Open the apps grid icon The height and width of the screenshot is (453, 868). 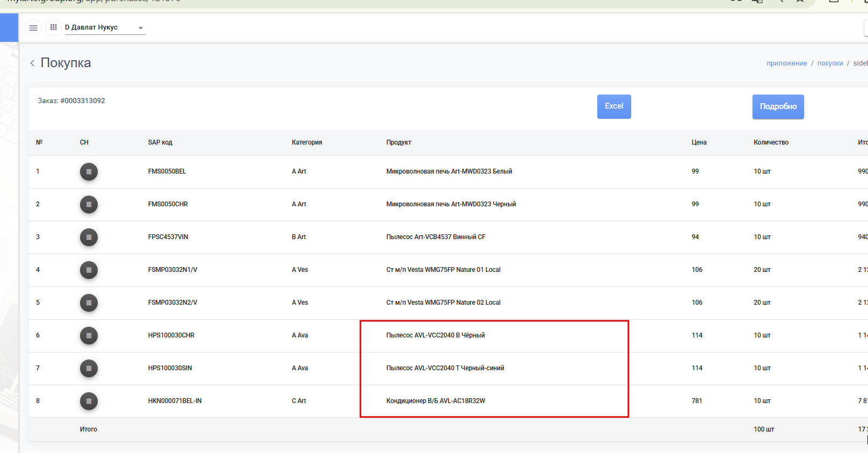(x=53, y=27)
